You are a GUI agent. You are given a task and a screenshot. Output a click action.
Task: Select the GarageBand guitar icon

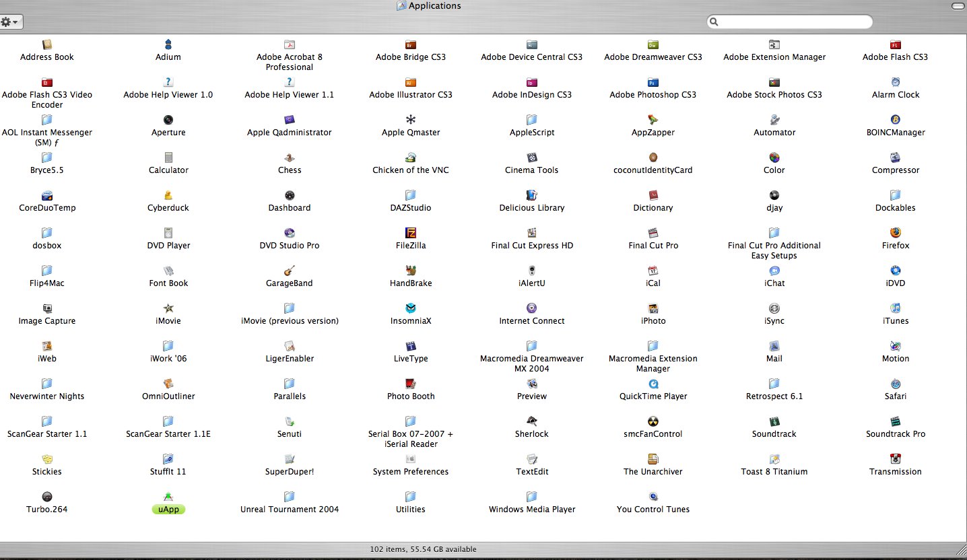point(290,271)
